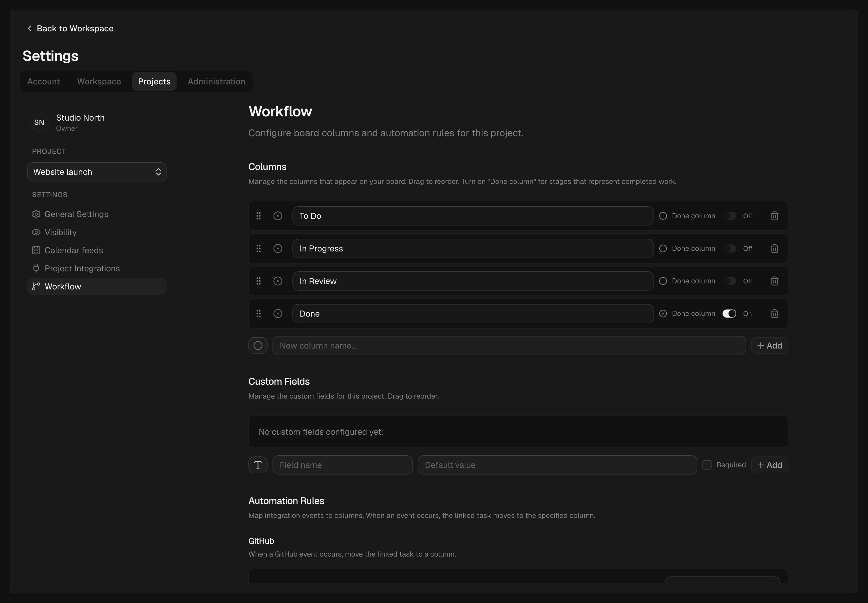The image size is (868, 603).
Task: Click the trash icon in the Done row
Action: (774, 313)
